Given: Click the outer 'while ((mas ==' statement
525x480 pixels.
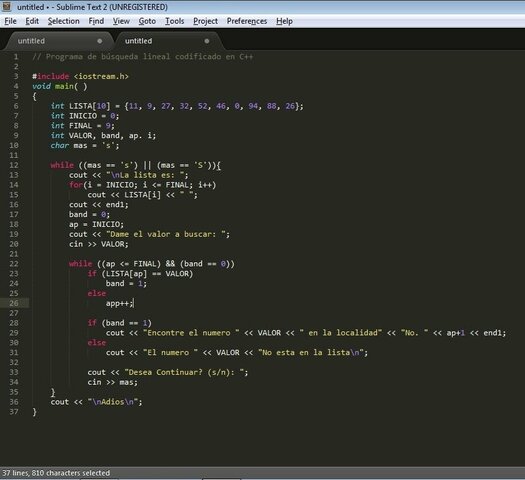Looking at the screenshot, I should point(136,165).
